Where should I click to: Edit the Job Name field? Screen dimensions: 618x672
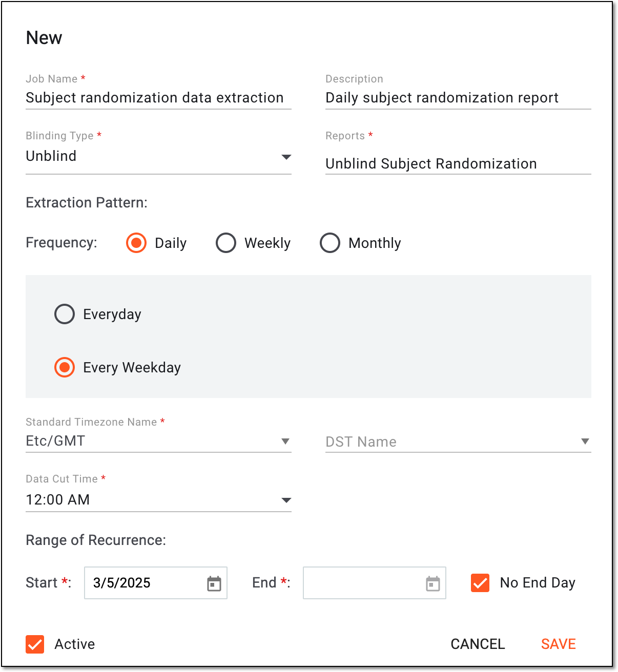[158, 98]
